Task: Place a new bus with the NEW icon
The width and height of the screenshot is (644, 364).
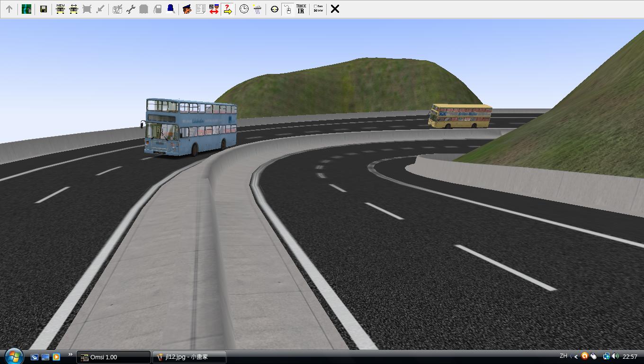Action: coord(60,9)
